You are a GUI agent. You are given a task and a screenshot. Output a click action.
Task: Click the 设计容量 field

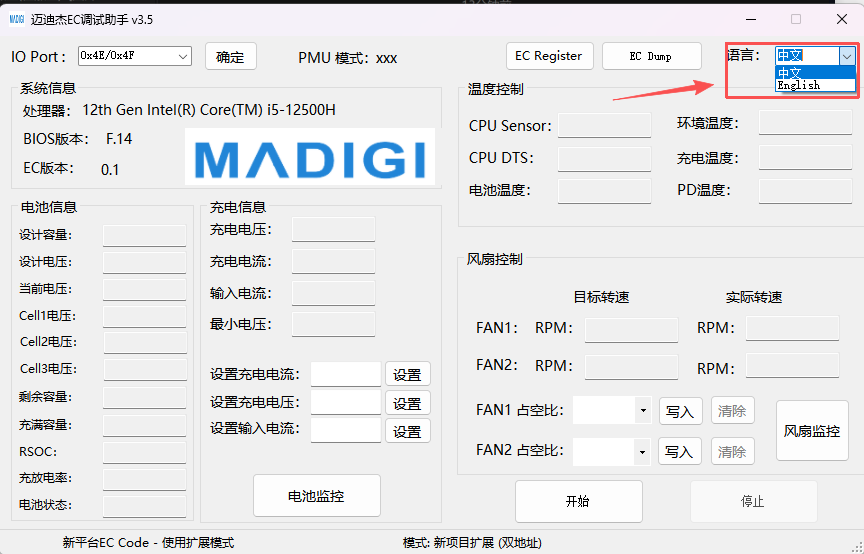coord(144,235)
